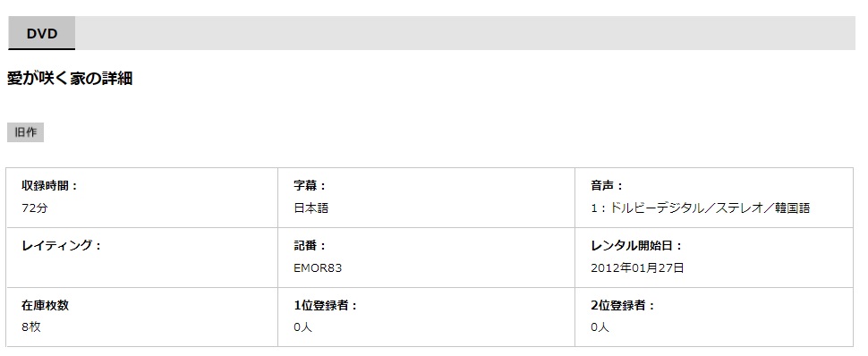868x356 pixels.
Task: Click the 0人 value under 2位登録者
Action: tap(600, 327)
